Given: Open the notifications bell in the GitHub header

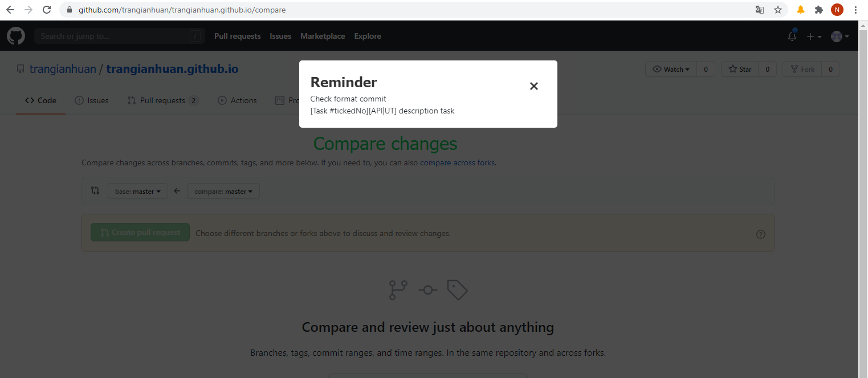Looking at the screenshot, I should pos(792,36).
